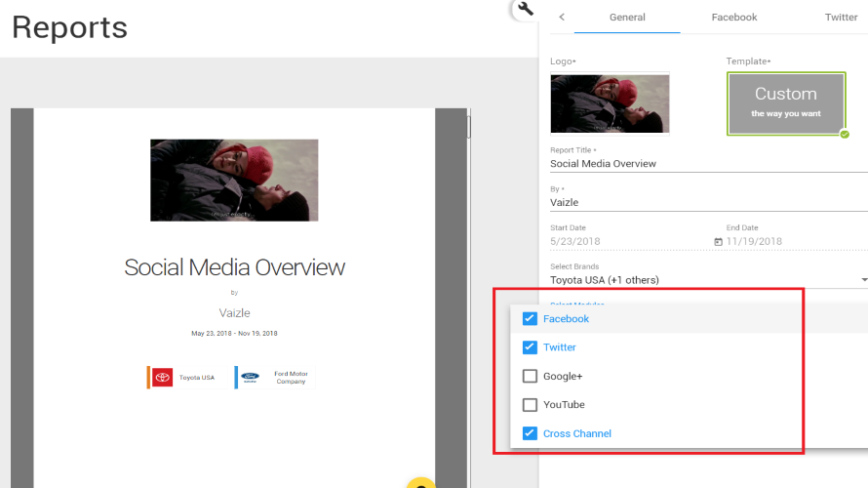The width and height of the screenshot is (868, 488).
Task: Uncheck the Cross Channel module checkbox
Action: (530, 433)
